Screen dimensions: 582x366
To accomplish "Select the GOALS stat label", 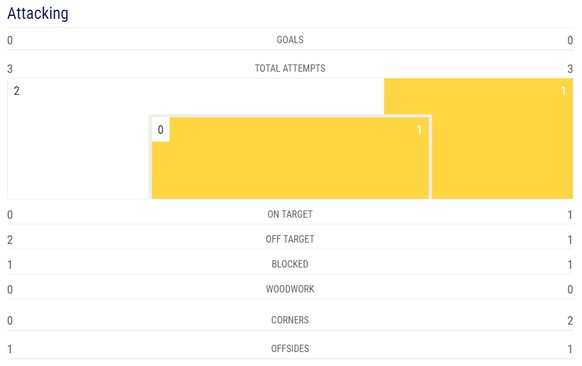I will pyautogui.click(x=290, y=40).
